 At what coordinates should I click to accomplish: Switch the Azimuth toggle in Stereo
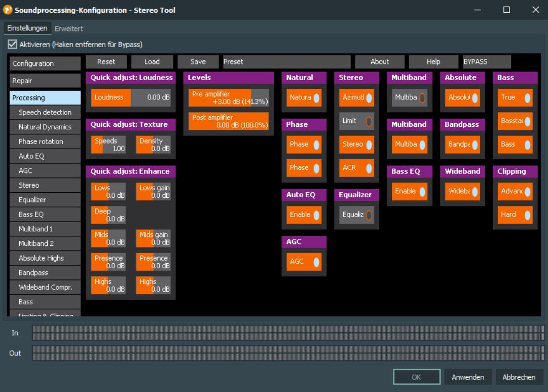[x=357, y=97]
